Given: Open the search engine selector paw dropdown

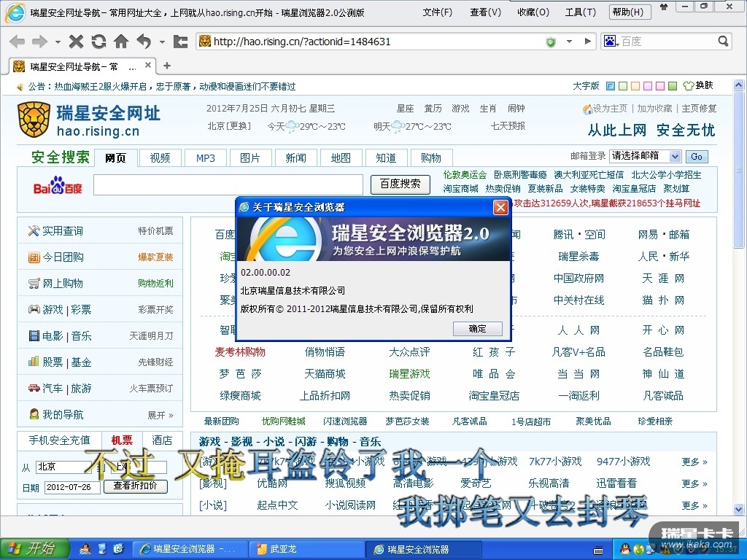Looking at the screenshot, I should coord(611,42).
